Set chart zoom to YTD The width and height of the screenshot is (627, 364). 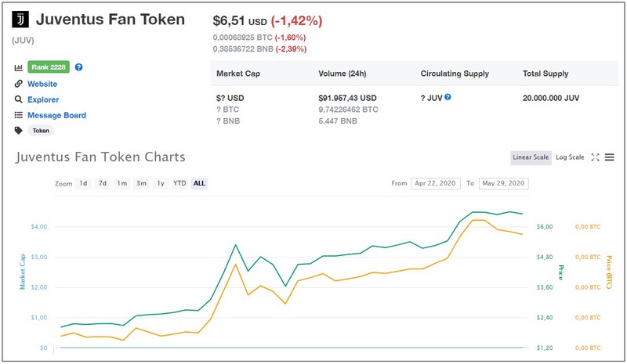(179, 183)
